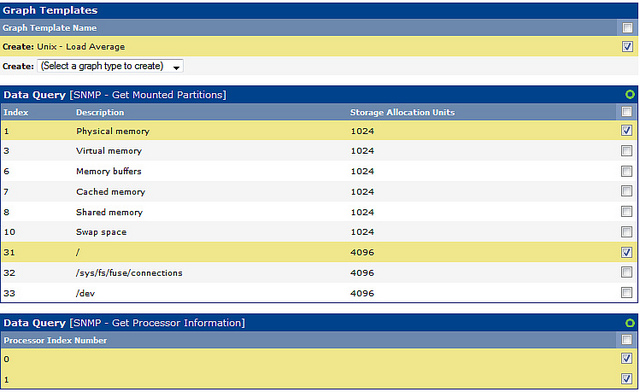Uncheck the Unix - Load Average checkbox
The width and height of the screenshot is (640, 392).
(627, 47)
